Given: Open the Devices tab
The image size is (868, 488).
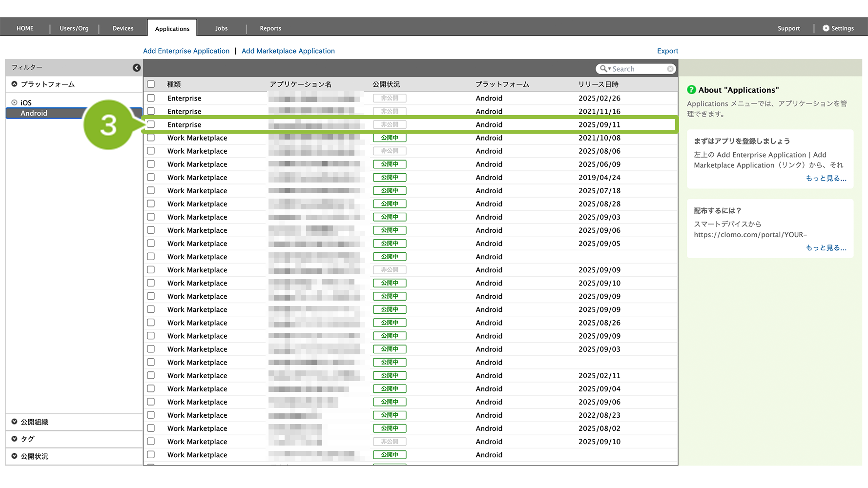Looking at the screenshot, I should point(123,28).
